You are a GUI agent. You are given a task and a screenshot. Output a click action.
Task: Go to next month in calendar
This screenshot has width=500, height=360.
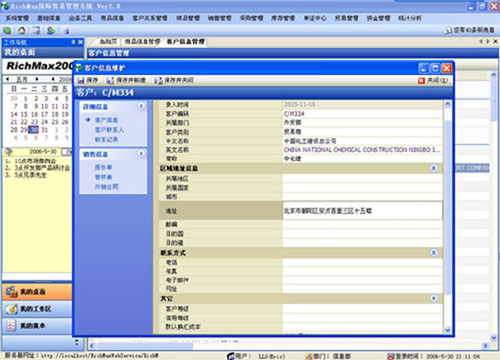37,79
